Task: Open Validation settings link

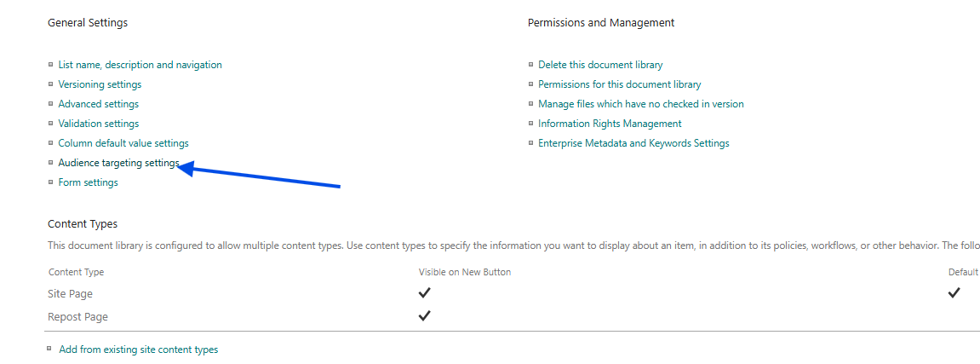Action: [98, 124]
